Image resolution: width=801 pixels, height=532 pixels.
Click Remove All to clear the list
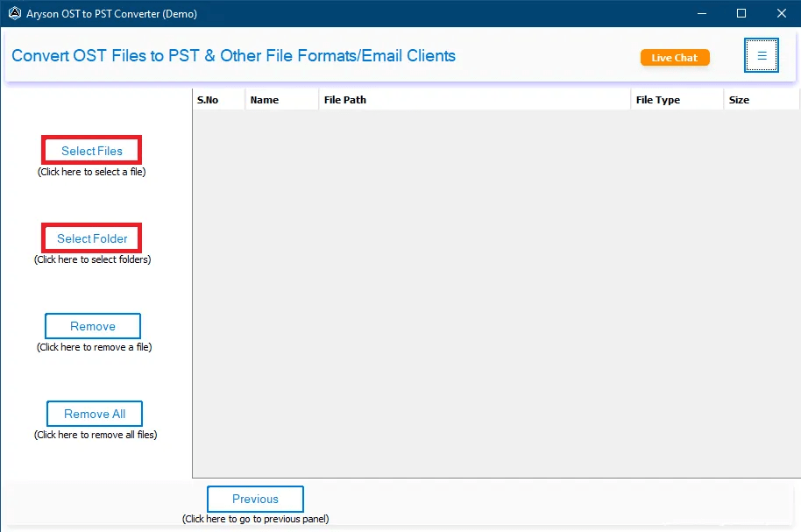[94, 413]
